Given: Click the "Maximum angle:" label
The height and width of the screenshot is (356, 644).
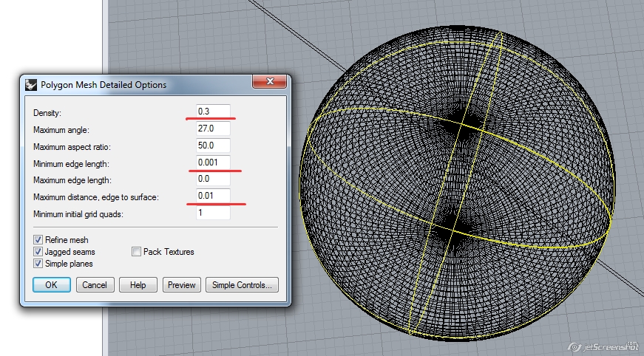Looking at the screenshot, I should (61, 130).
